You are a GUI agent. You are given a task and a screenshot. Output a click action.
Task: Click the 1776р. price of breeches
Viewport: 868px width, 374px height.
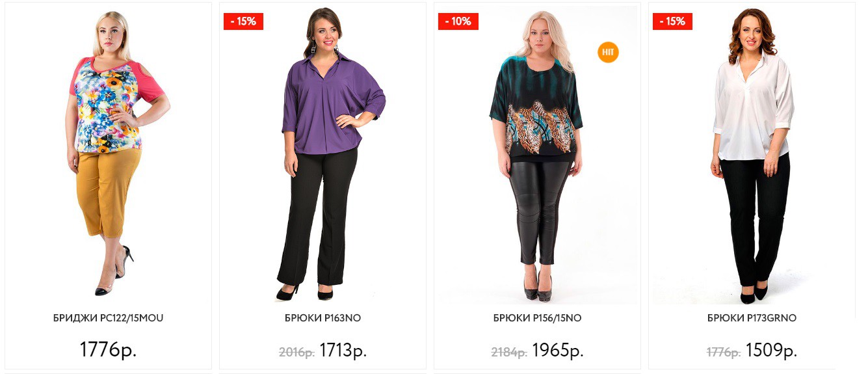coord(108,350)
